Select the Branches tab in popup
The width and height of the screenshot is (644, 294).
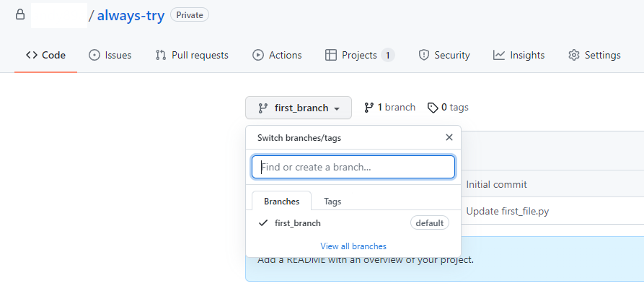tap(282, 201)
